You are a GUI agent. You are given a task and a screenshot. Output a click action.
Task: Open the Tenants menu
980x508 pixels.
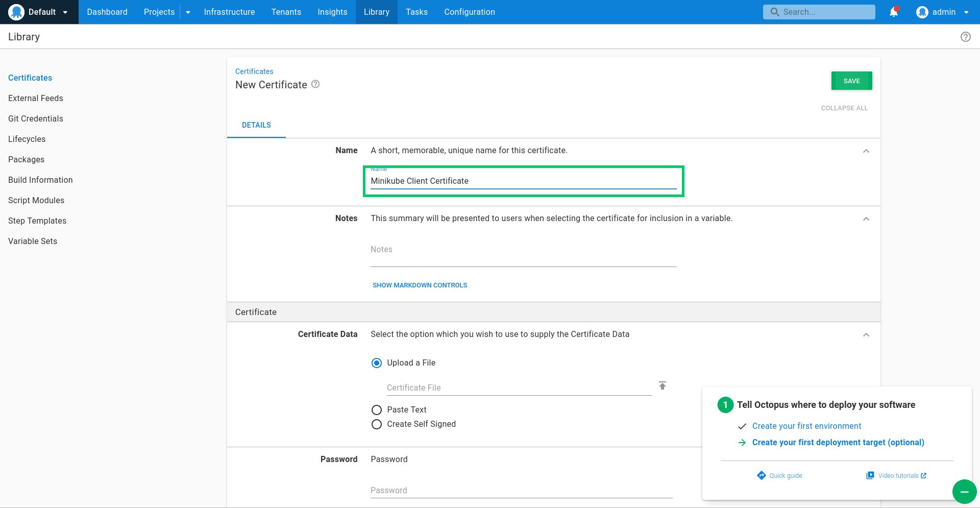(286, 12)
